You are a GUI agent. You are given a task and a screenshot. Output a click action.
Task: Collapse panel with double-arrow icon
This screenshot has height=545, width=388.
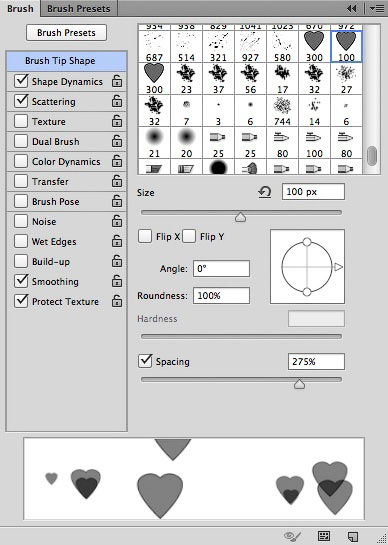[x=352, y=8]
